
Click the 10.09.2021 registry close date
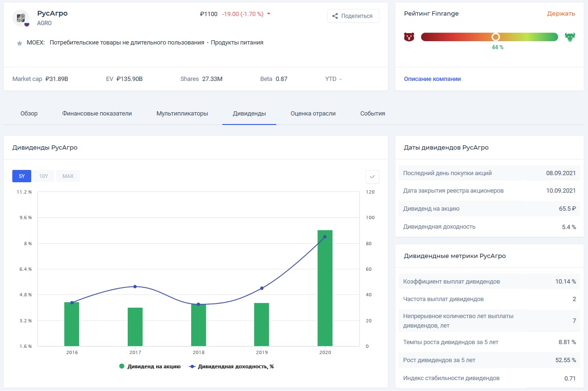561,191
